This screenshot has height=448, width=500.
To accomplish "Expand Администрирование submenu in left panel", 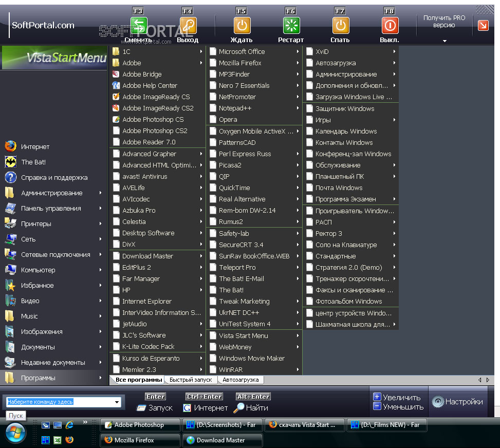I will [100, 193].
